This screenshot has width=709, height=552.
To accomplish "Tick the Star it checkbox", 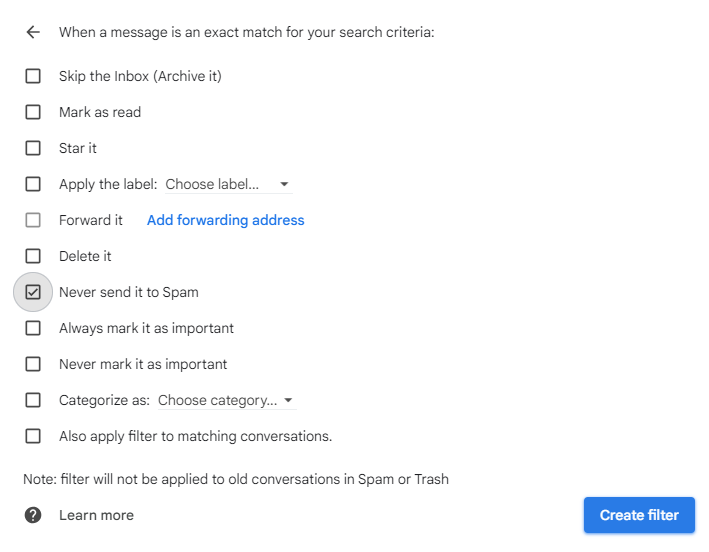I will pyautogui.click(x=33, y=148).
